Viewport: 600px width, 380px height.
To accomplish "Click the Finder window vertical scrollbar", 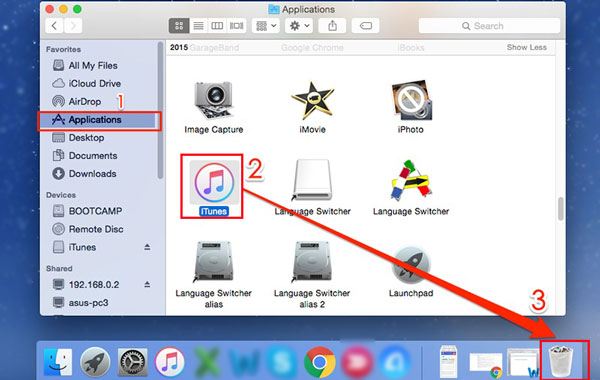I will (561, 209).
